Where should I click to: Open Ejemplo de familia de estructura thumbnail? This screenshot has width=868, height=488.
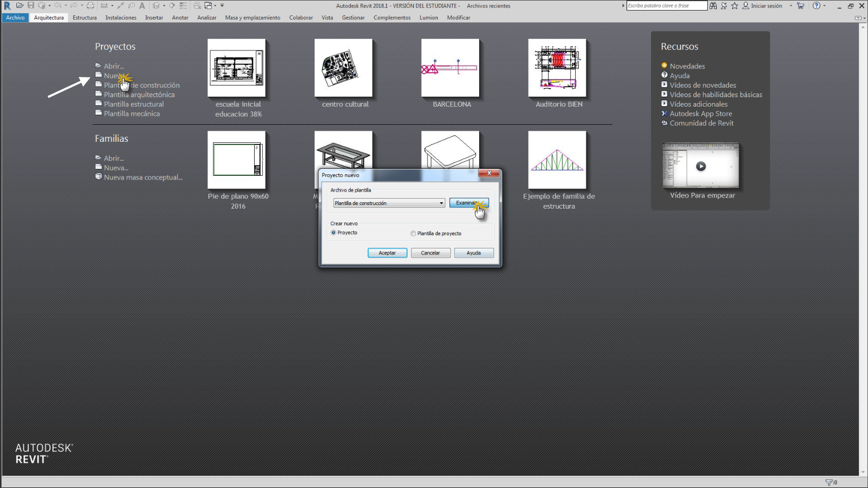click(557, 160)
